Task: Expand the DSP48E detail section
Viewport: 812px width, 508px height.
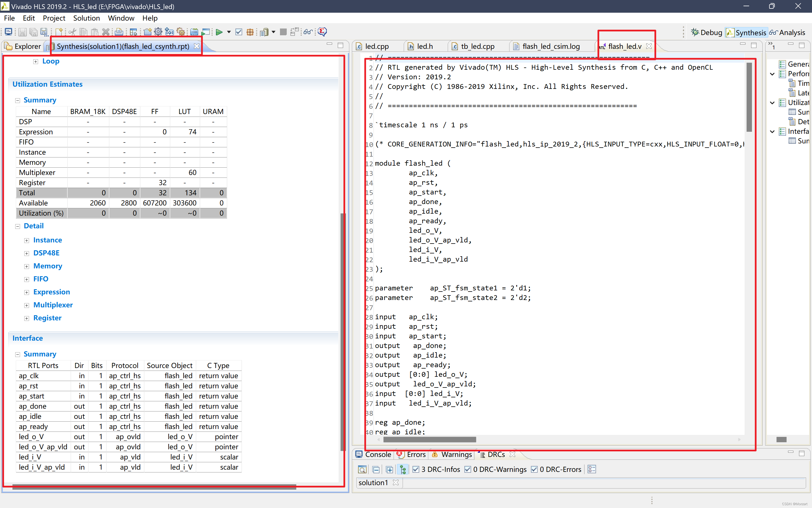Action: pos(27,253)
